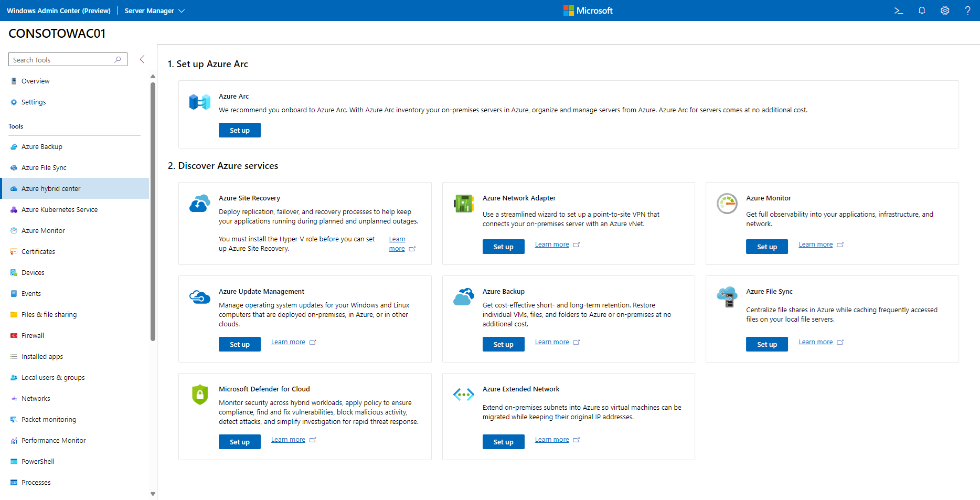Click Windows Admin Center (Preview) in the top bar
The width and height of the screenshot is (980, 500).
(58, 10)
